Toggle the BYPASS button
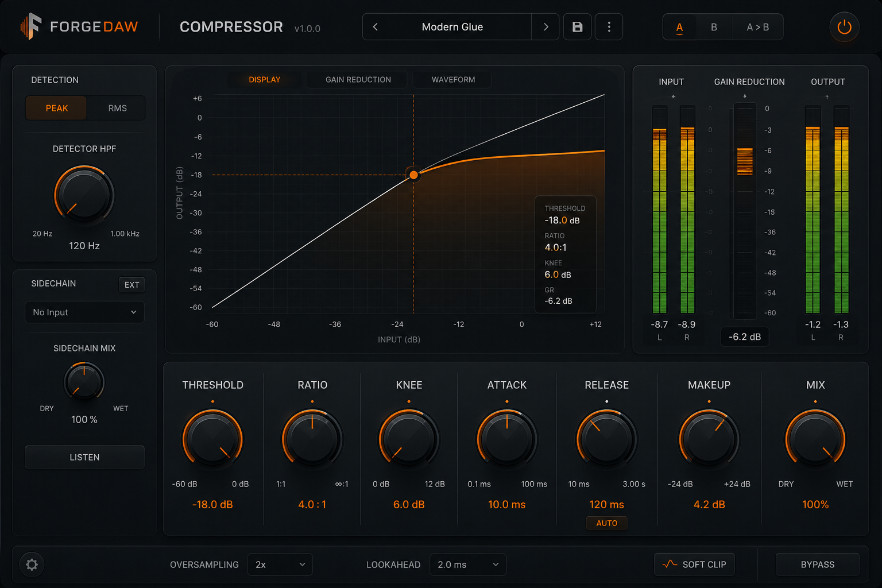This screenshot has width=882, height=588. click(818, 564)
